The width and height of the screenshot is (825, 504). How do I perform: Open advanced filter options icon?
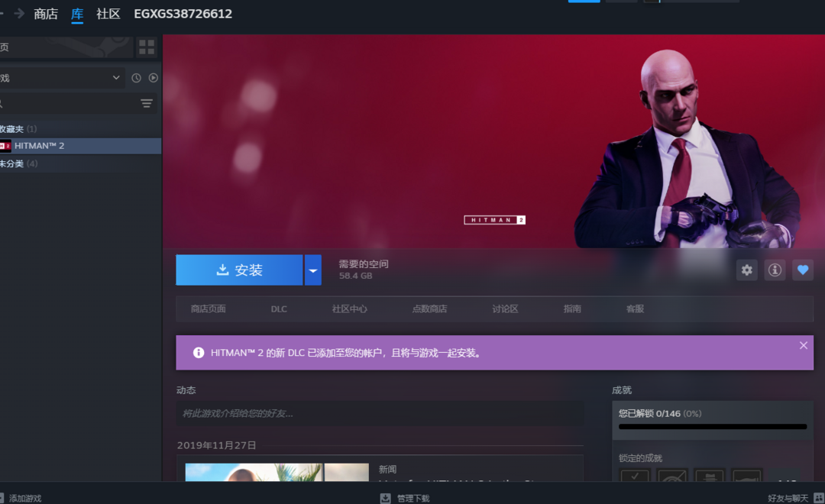point(147,103)
